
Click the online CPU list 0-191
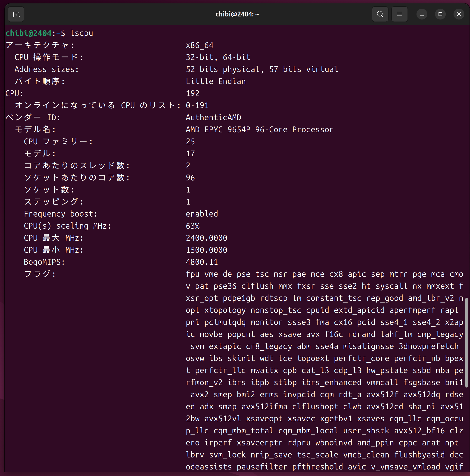(197, 105)
